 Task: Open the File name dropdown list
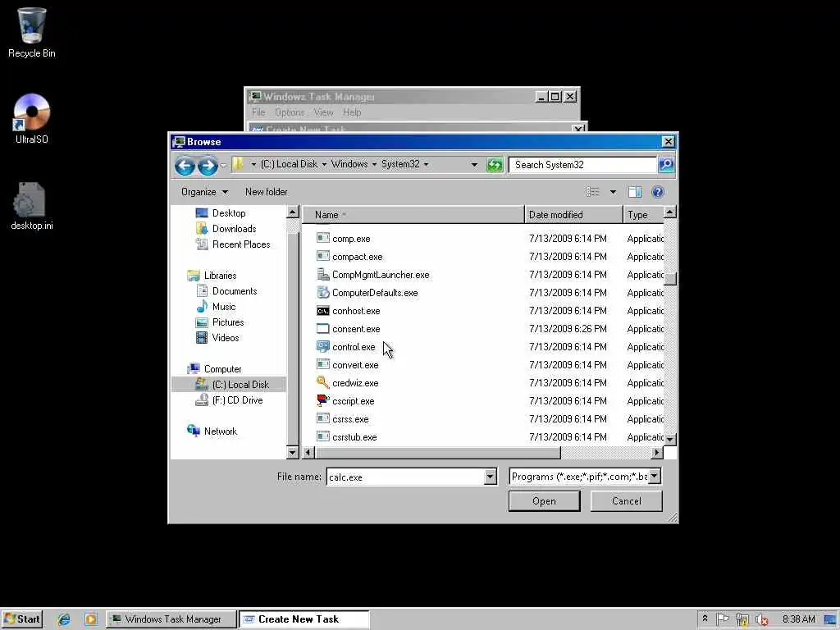[x=491, y=477]
